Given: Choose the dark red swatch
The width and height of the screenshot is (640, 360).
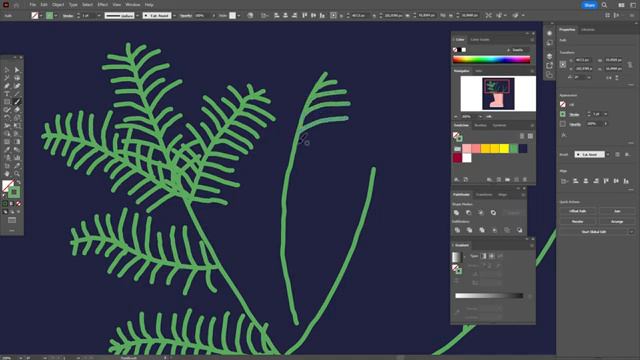Looking at the screenshot, I should pos(457,158).
